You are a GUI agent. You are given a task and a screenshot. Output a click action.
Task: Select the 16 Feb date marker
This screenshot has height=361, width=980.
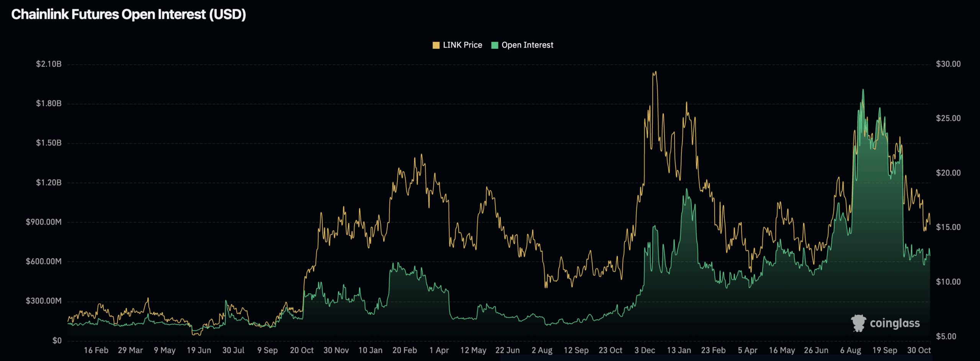click(96, 350)
